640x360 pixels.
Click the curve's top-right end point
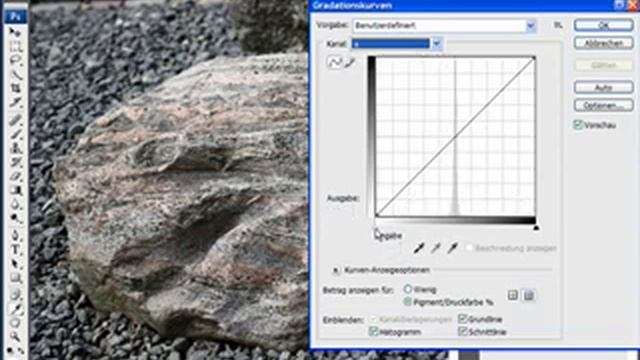click(533, 59)
